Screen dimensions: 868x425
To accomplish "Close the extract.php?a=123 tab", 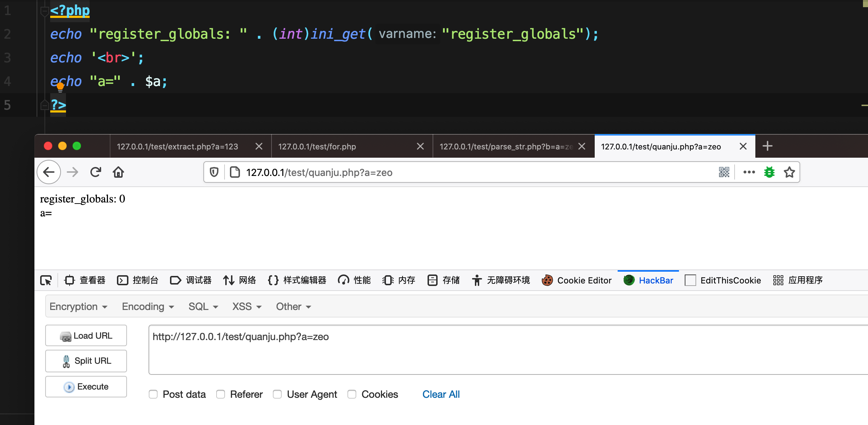I will click(259, 146).
